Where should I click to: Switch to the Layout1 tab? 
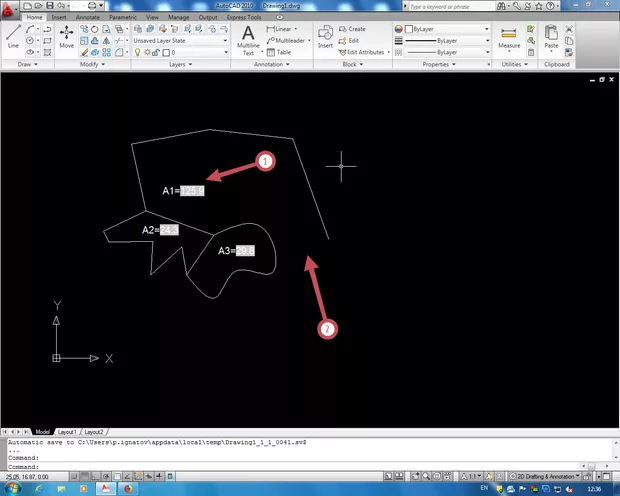coord(67,431)
